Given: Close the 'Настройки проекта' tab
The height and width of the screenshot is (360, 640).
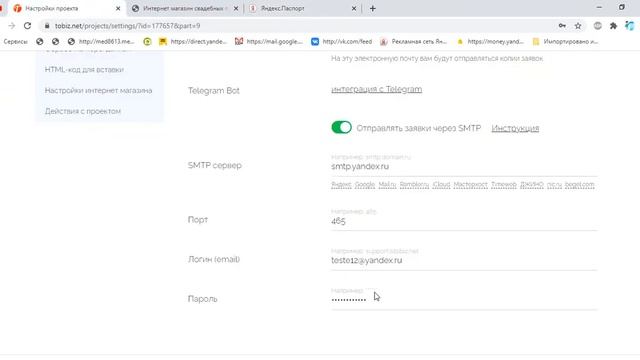Looking at the screenshot, I should click(118, 8).
